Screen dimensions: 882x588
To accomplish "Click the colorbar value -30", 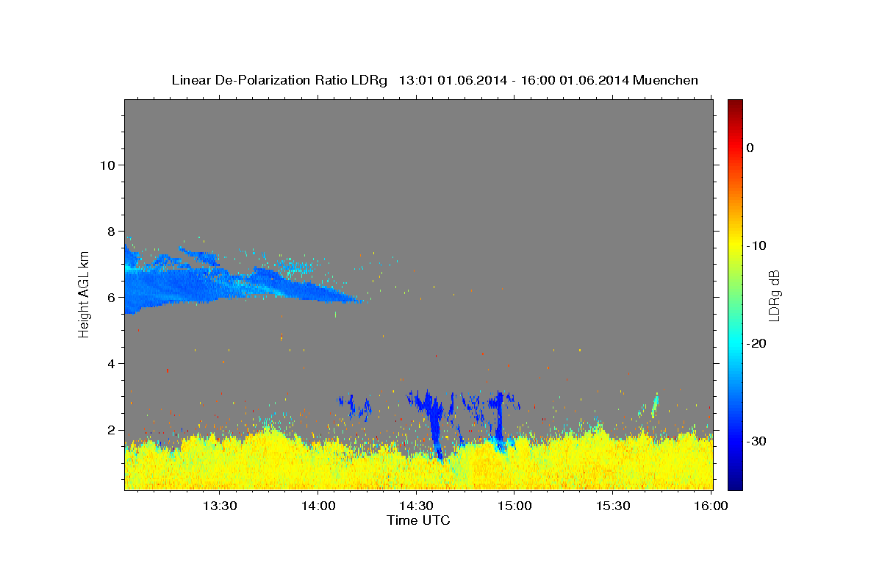I will coord(757,441).
